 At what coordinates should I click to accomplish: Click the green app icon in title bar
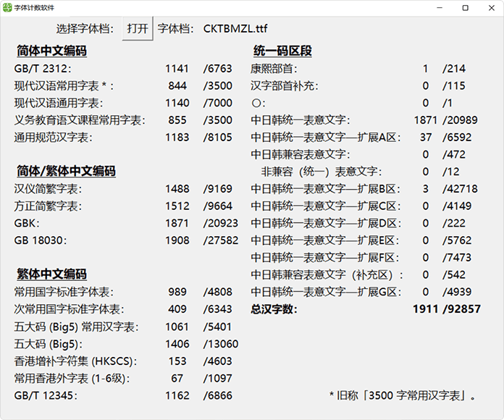[x=7, y=7]
